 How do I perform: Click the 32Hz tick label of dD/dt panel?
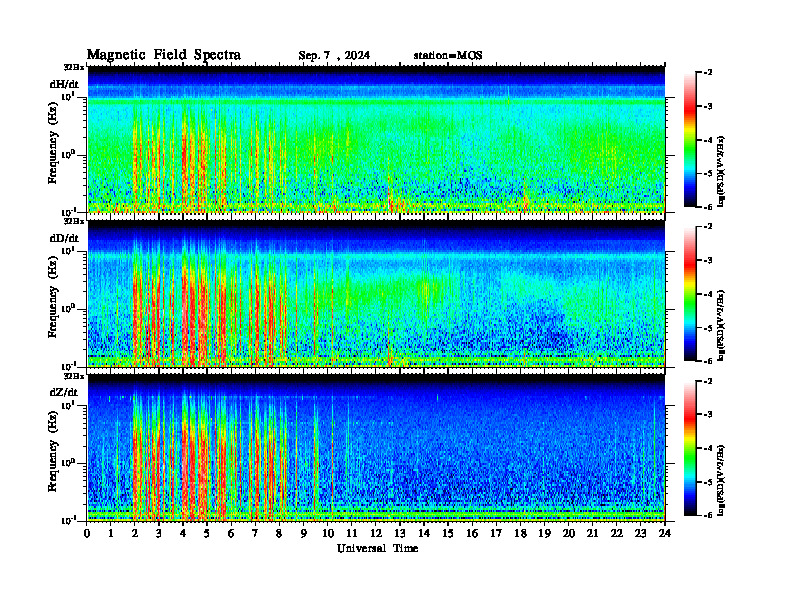(x=74, y=221)
